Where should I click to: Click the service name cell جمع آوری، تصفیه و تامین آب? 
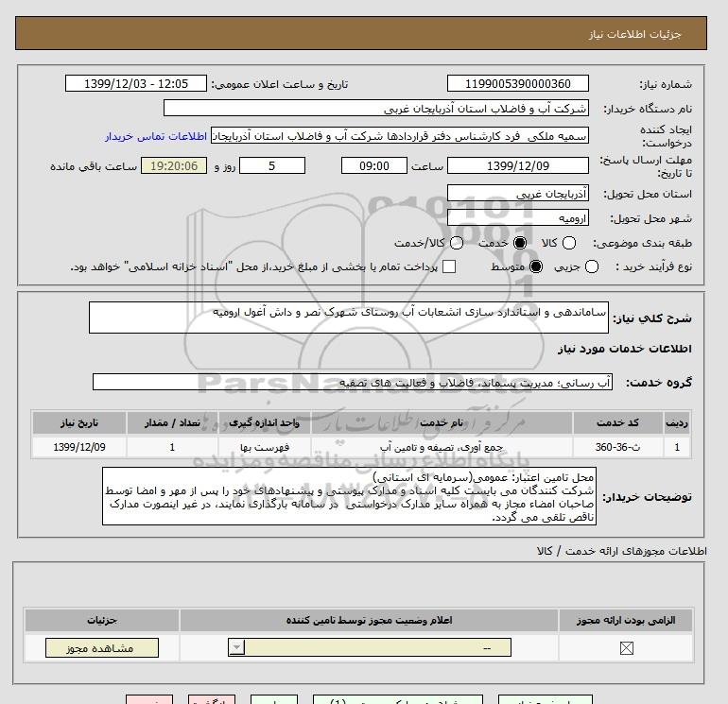click(x=442, y=447)
